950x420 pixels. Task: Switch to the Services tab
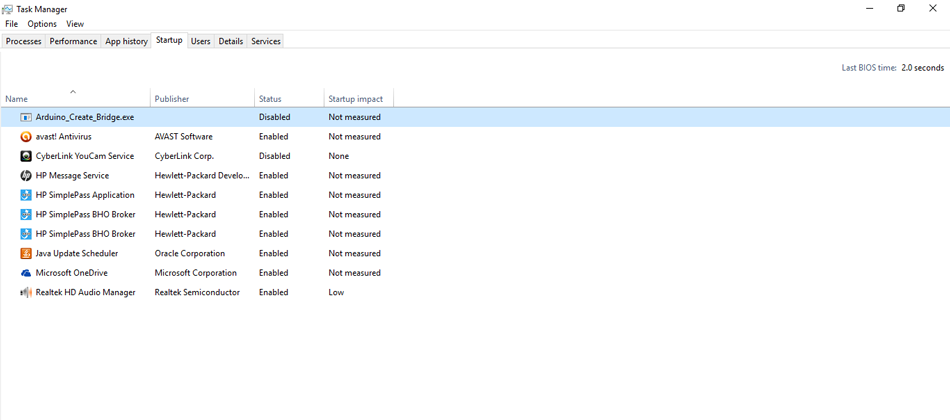tap(266, 41)
